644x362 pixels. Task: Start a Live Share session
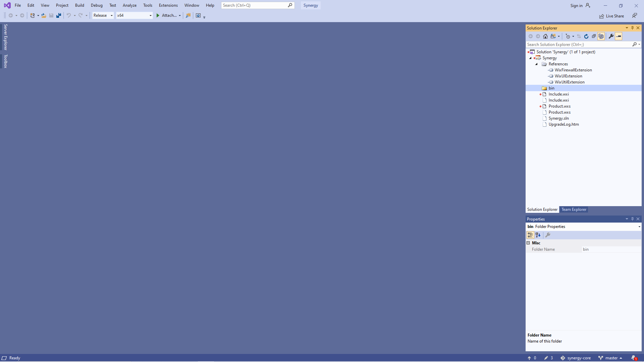[x=611, y=16]
